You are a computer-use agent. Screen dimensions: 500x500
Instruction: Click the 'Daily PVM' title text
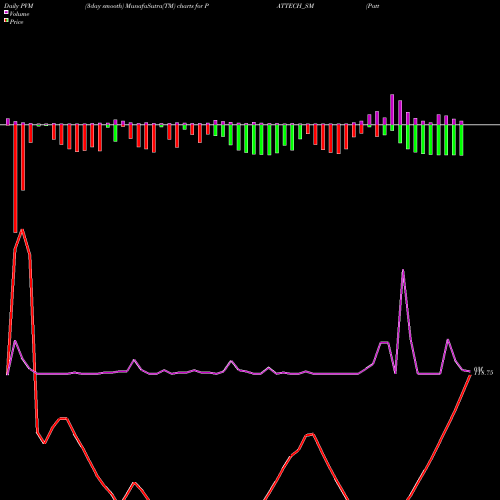pyautogui.click(x=19, y=6)
